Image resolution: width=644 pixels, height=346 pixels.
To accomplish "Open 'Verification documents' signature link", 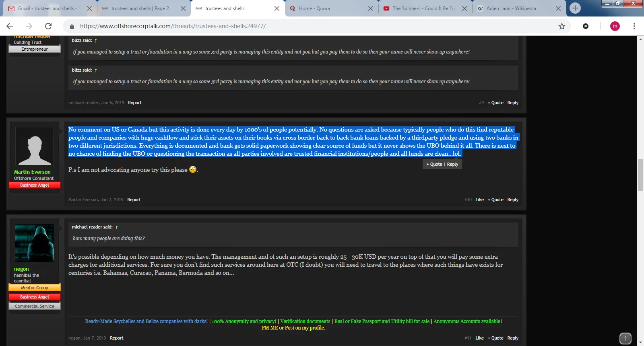I will pyautogui.click(x=305, y=321).
